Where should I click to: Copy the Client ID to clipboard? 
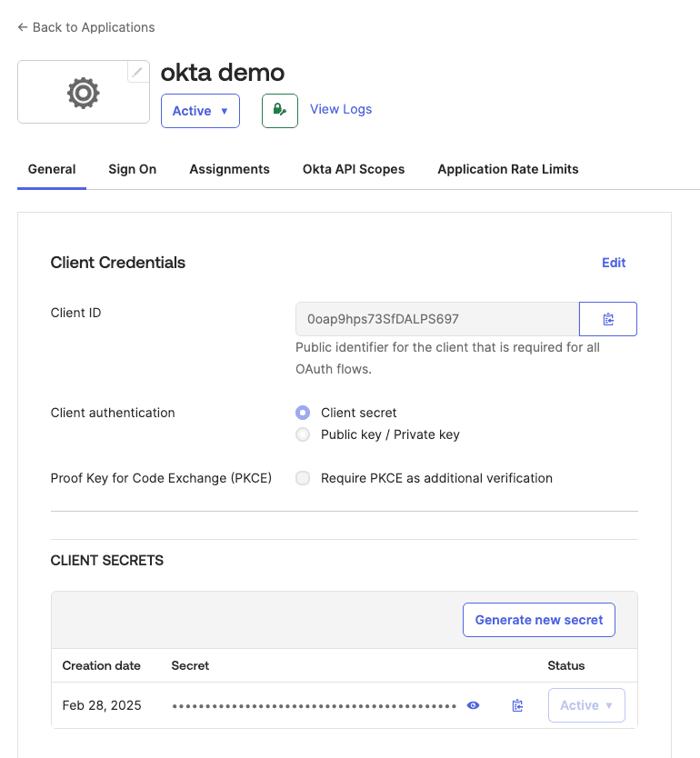tap(607, 319)
